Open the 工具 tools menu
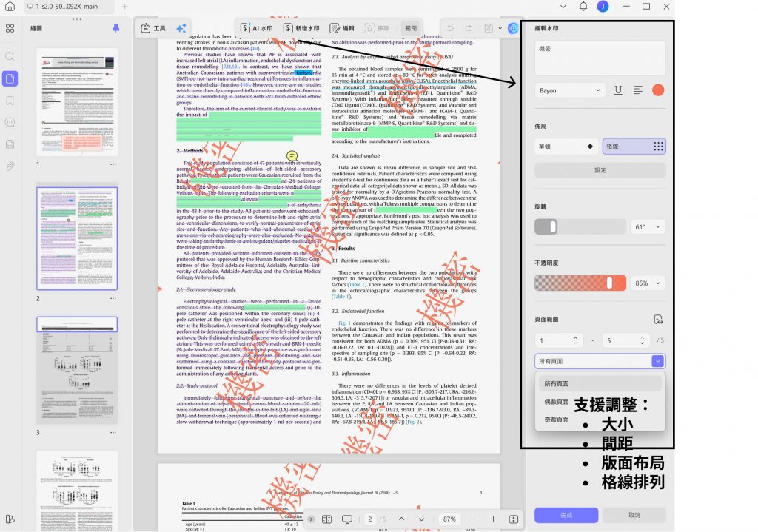This screenshot has width=758, height=532. 153,29
